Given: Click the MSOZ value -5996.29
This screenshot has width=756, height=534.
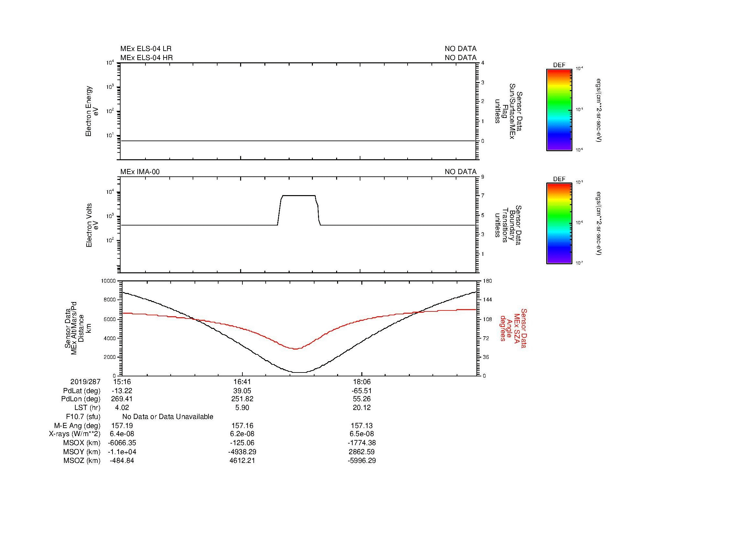Looking at the screenshot, I should [362, 461].
